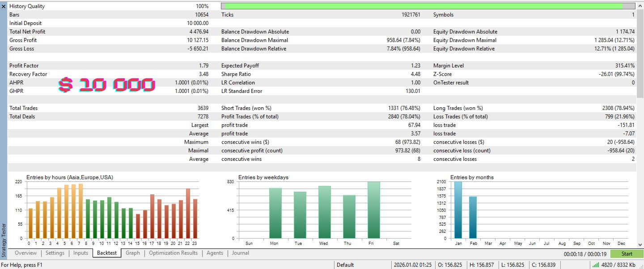Click the hour 7 bar in hours chart
Image resolution: width=644 pixels, height=269 pixels.
(x=81, y=211)
